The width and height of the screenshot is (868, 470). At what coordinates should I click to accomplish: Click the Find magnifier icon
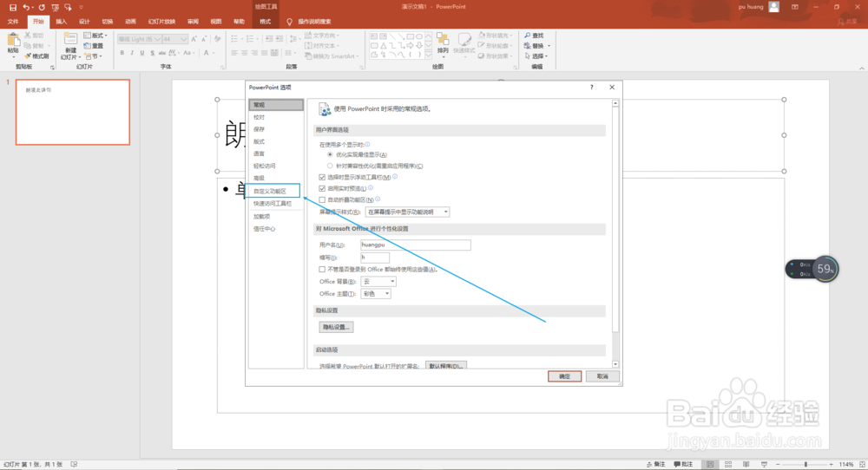click(x=528, y=36)
